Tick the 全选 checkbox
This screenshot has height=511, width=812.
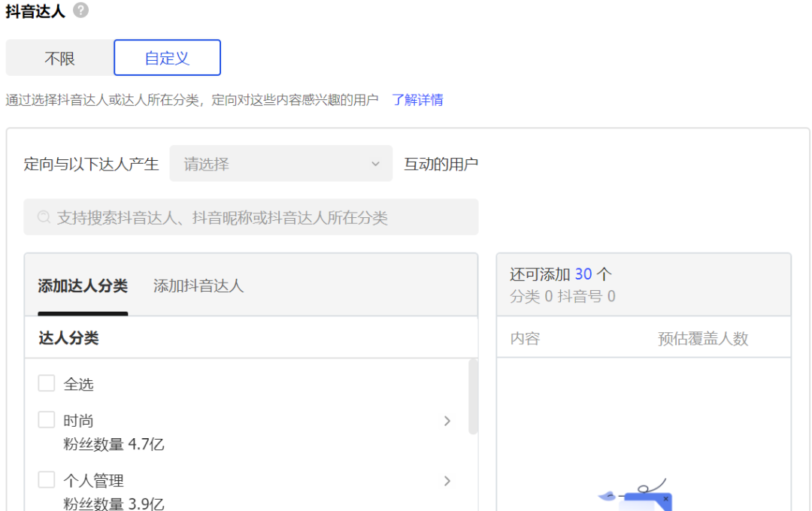tap(47, 383)
